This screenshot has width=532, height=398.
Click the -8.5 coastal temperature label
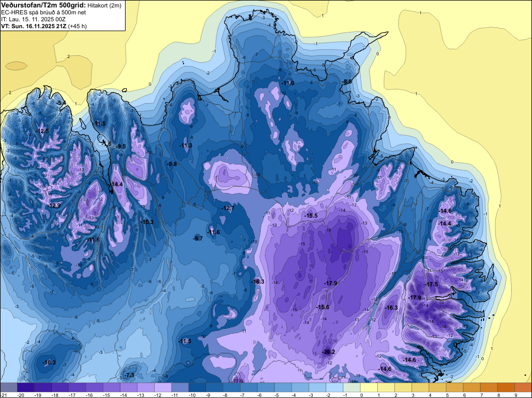coord(347,81)
